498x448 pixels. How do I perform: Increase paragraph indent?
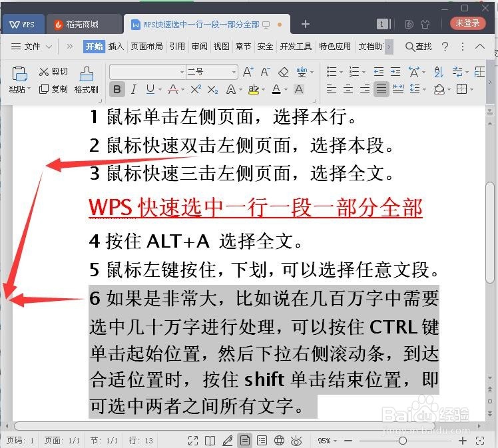[x=395, y=72]
